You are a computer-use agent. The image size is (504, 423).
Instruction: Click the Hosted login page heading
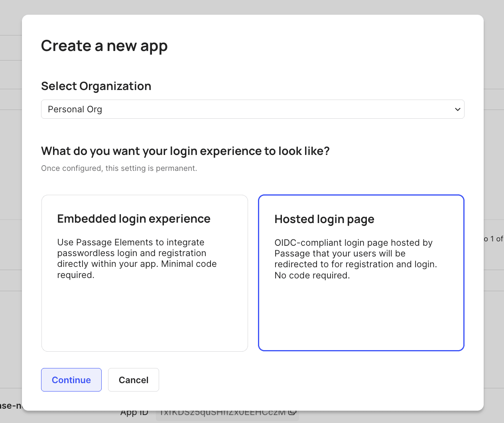[324, 219]
